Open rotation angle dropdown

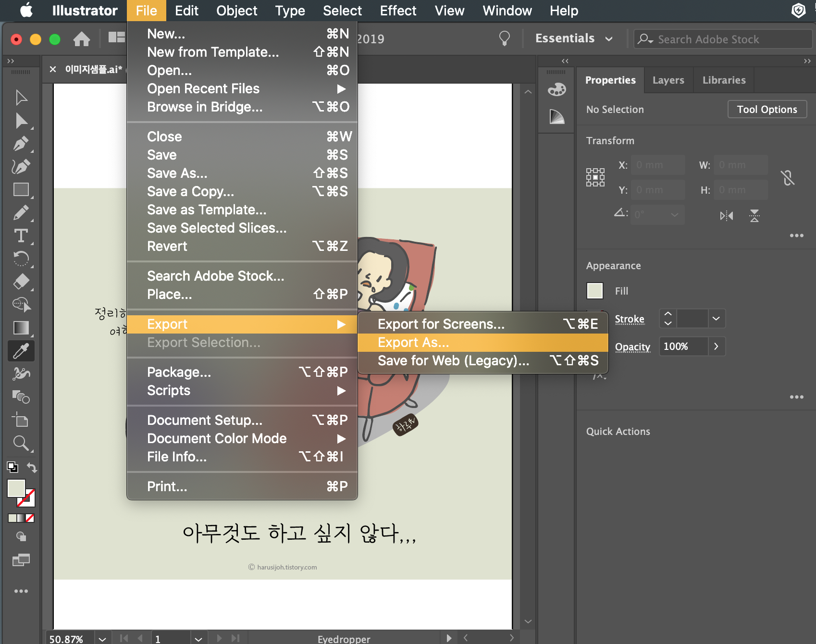tap(675, 215)
